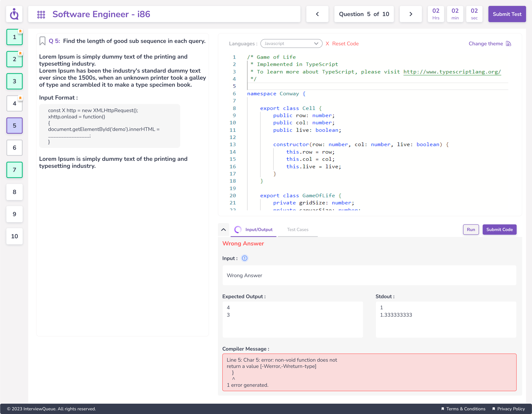This screenshot has width=532, height=414.
Task: Jump to question 6 in sidebar
Action: click(15, 148)
